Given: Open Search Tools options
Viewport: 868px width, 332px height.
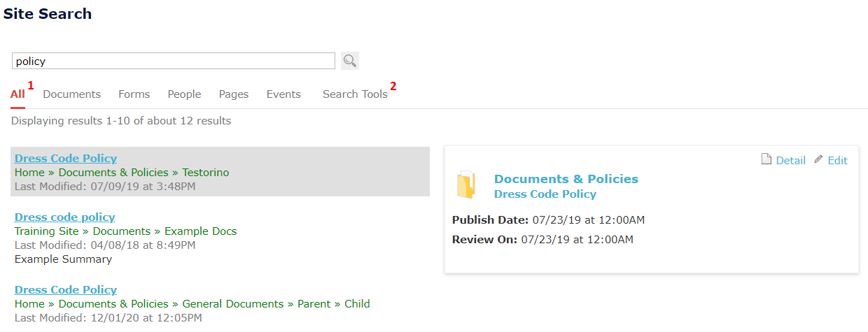Looking at the screenshot, I should point(355,94).
